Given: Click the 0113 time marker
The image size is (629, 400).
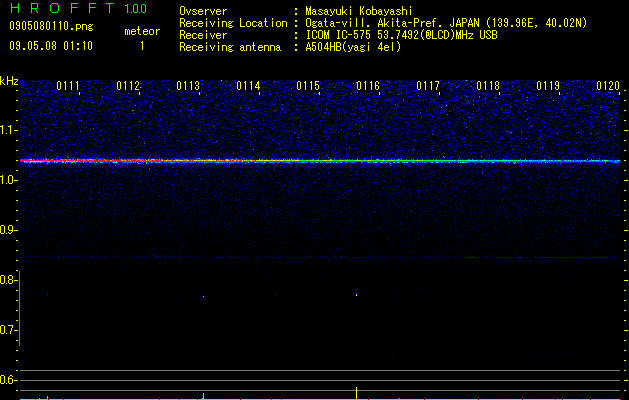Looking at the screenshot, I should [x=188, y=86].
